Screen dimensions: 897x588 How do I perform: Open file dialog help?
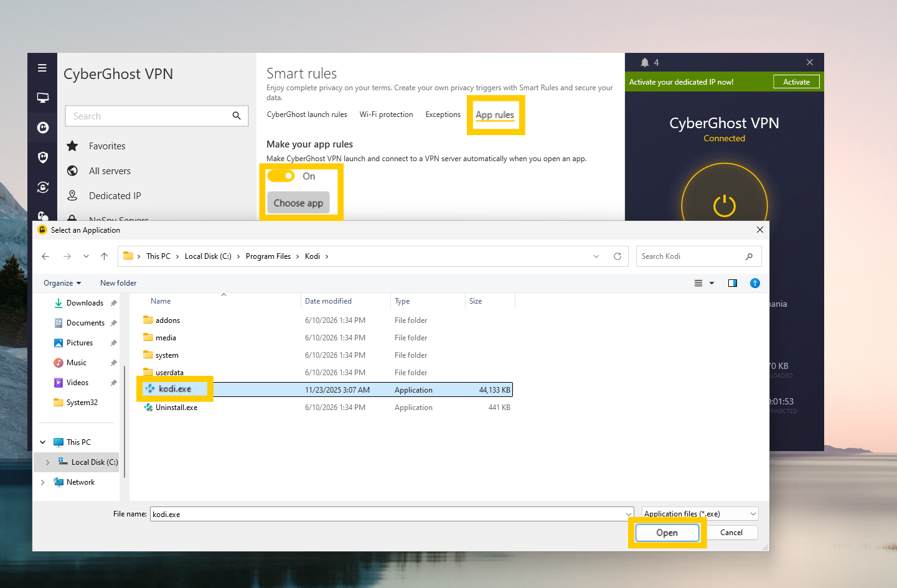pyautogui.click(x=755, y=283)
